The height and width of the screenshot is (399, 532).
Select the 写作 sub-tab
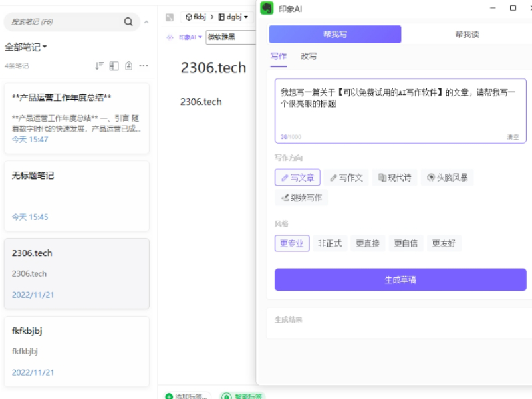pos(279,57)
